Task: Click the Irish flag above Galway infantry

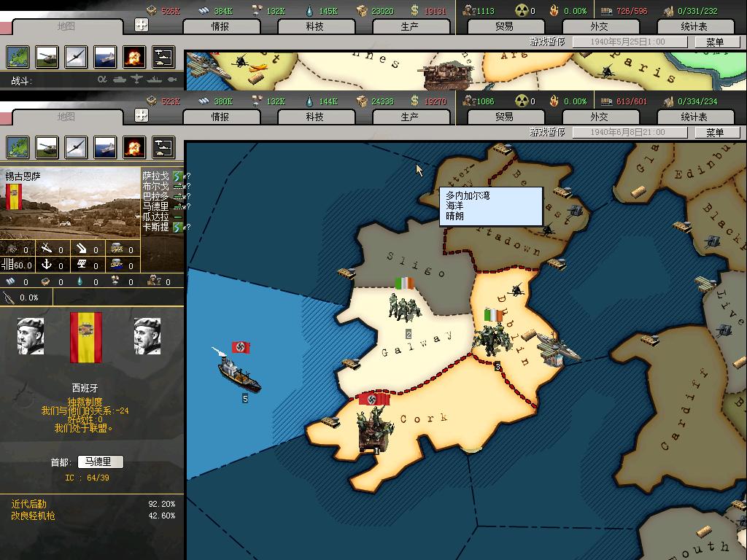Action: 404,284
